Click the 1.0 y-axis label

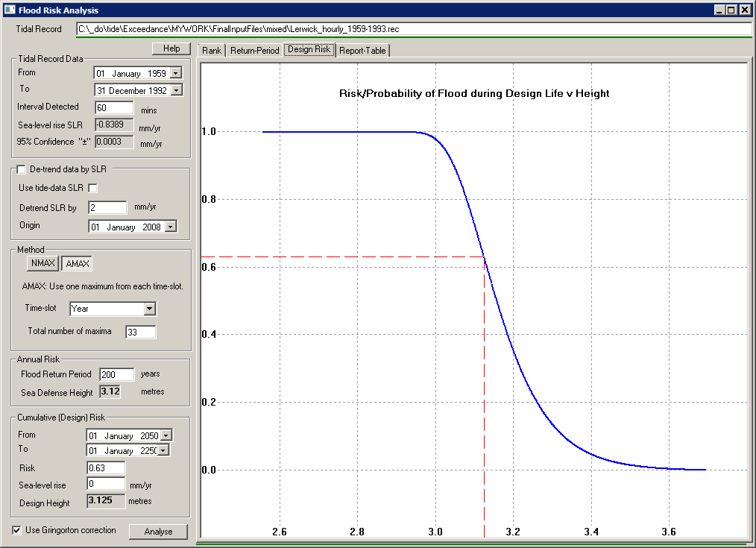tap(209, 131)
